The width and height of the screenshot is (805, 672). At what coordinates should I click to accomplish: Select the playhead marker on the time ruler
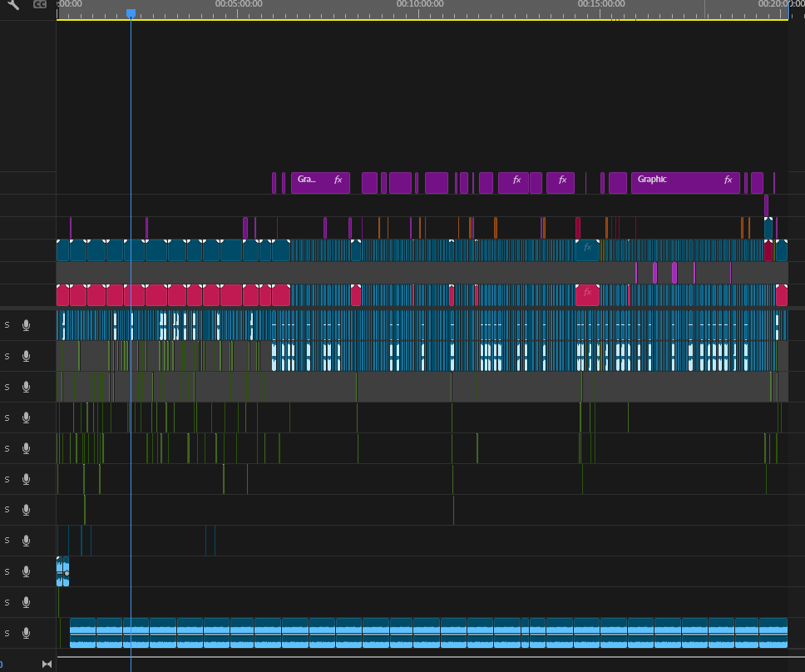tap(131, 12)
